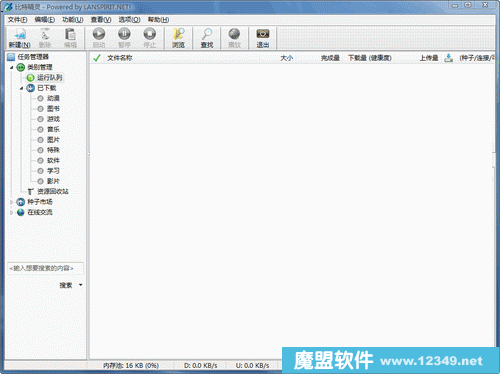Expand the 种子市场 tree node

point(12,202)
